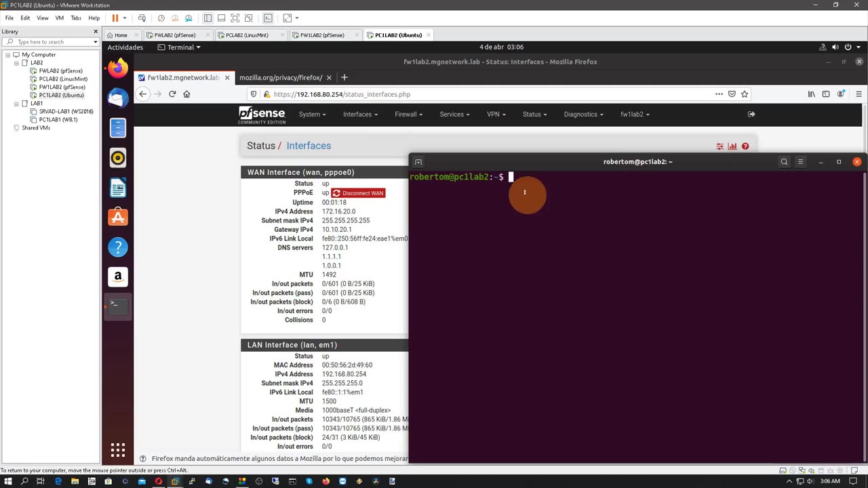Screen dimensions: 868x488
Task: Collapse the LAB1 folder in library
Action: pyautogui.click(x=16, y=104)
